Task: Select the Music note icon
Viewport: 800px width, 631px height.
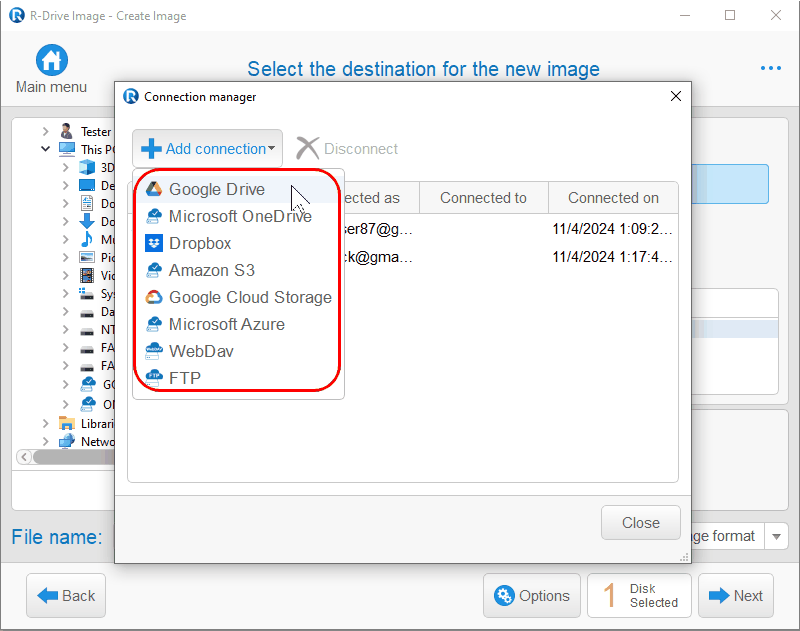Action: tap(87, 239)
